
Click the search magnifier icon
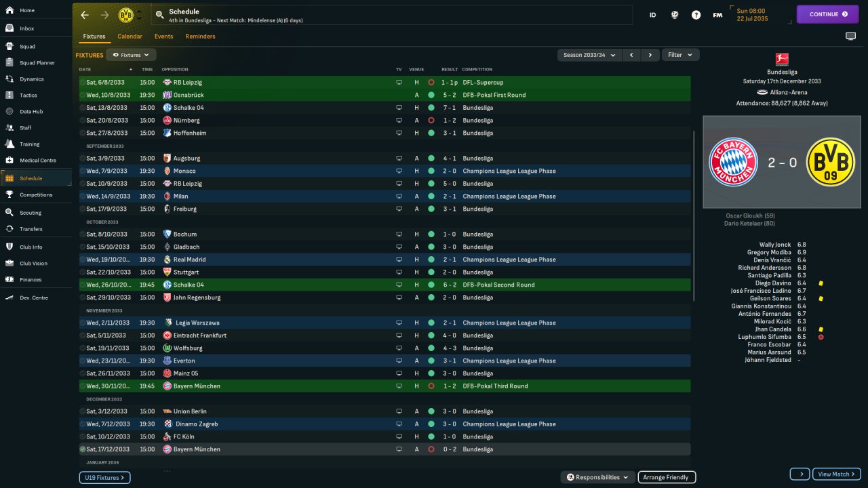(159, 14)
